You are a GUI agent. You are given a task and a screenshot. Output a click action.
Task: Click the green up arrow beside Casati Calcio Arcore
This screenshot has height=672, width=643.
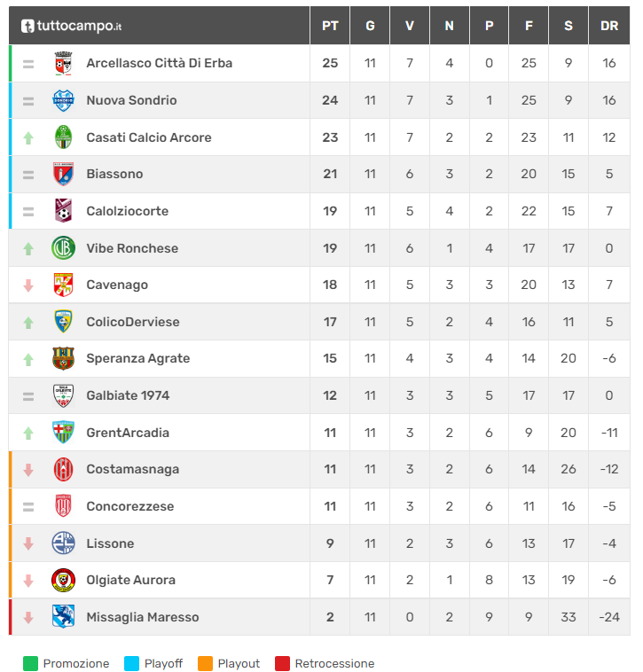point(28,137)
